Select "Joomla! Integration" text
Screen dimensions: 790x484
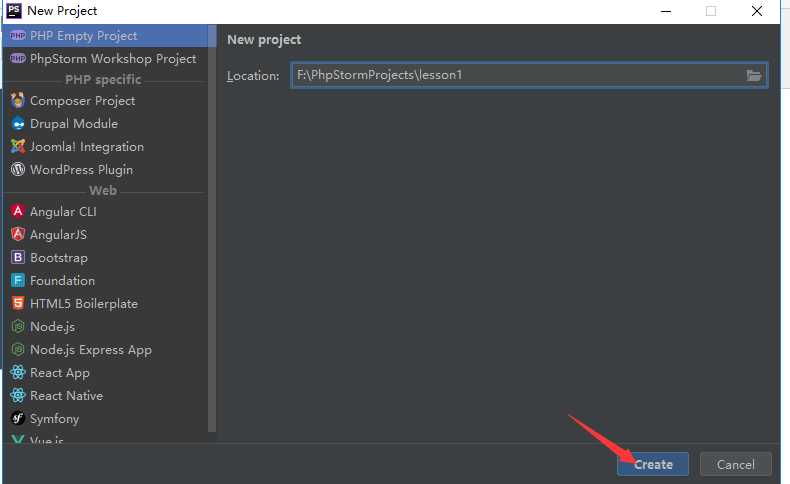point(87,147)
